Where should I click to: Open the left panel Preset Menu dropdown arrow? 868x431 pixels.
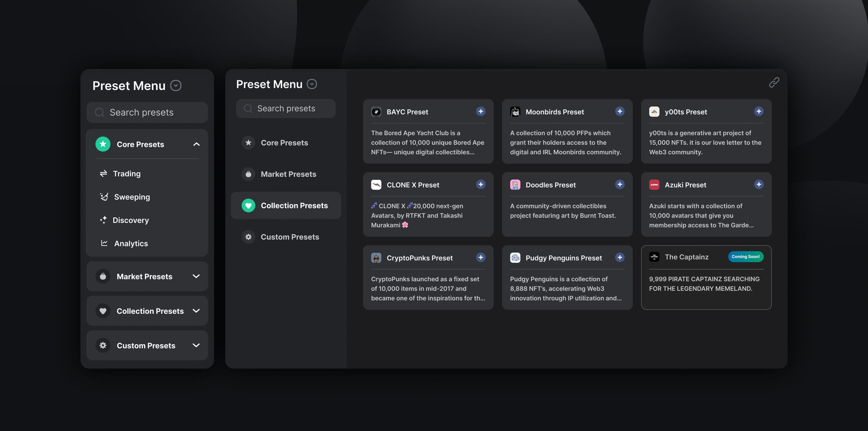[x=176, y=86]
